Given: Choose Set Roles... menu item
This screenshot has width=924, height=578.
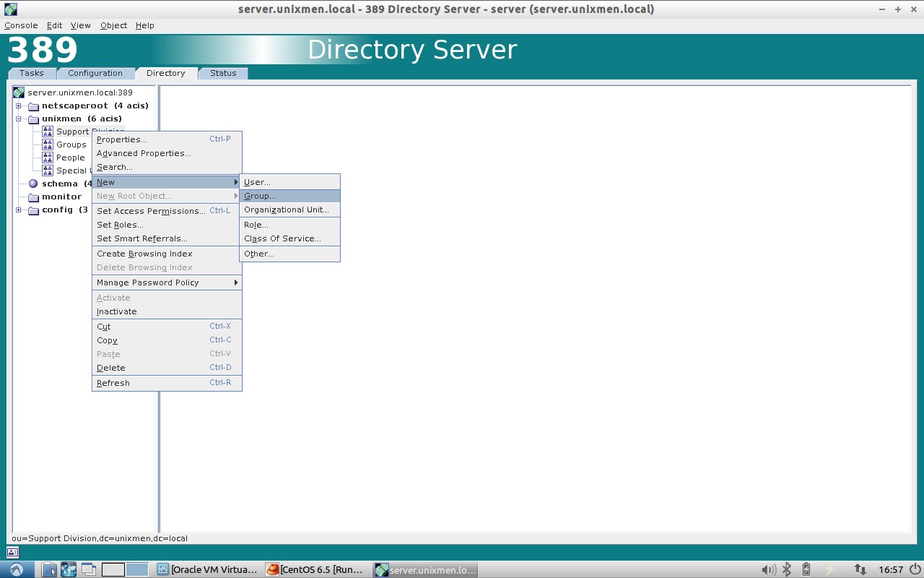Looking at the screenshot, I should (x=167, y=225).
